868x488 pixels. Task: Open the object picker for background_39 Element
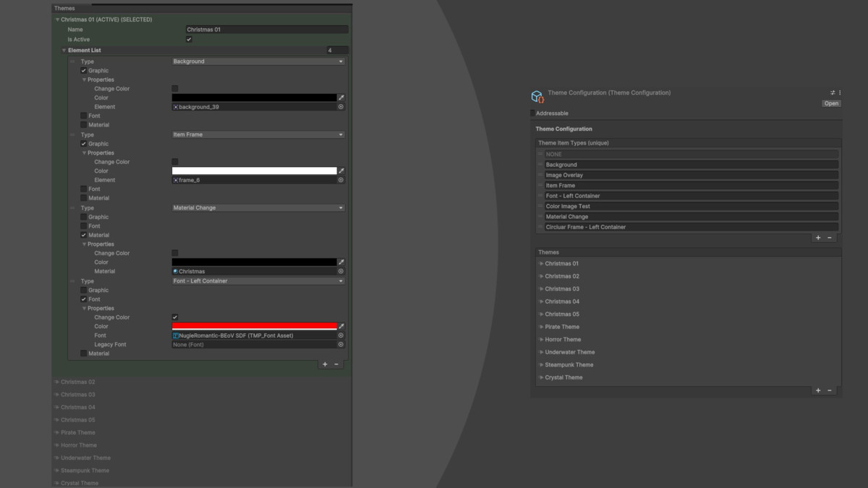(341, 106)
